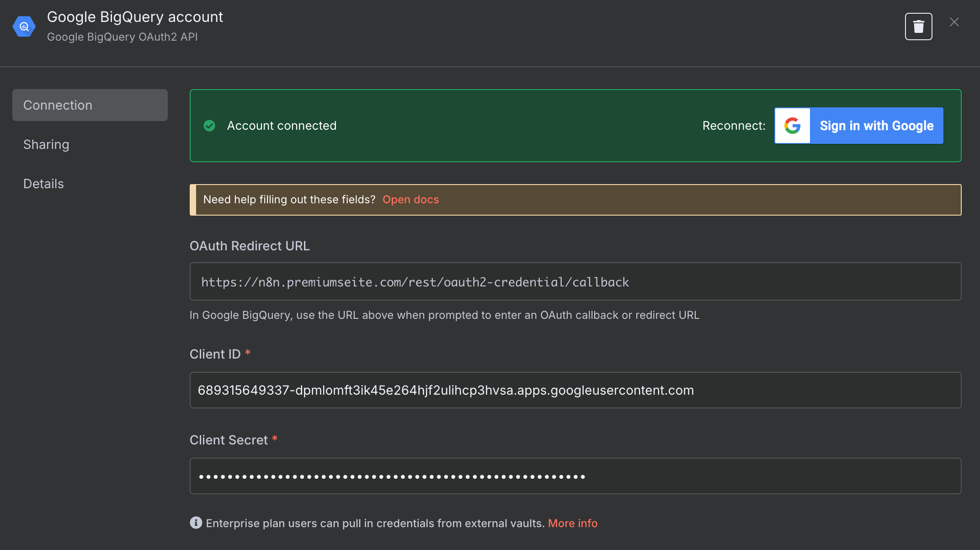Click the Google BigQuery OAuth2 API subtitle

click(x=122, y=37)
